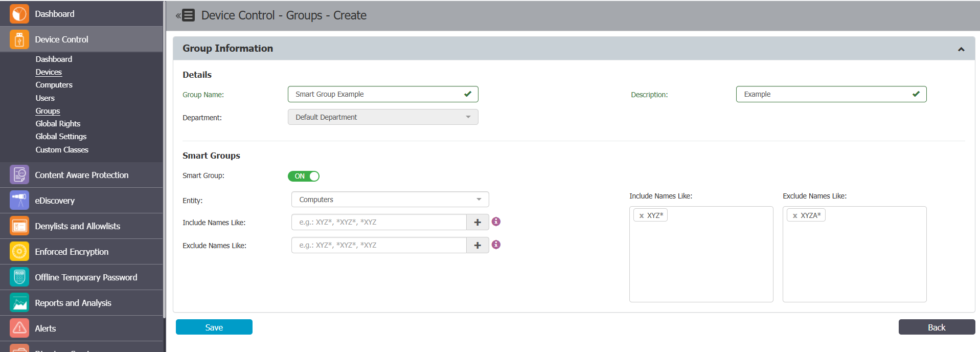
Task: Click the Back button
Action: [x=937, y=327]
